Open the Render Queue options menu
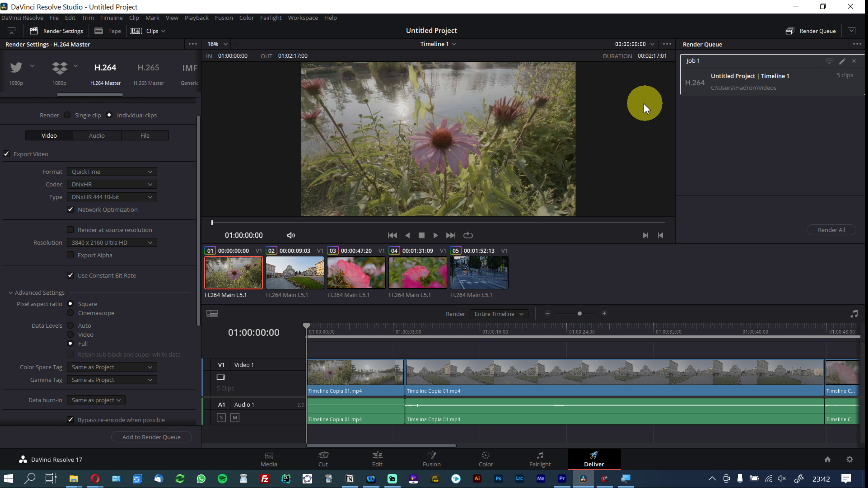Viewport: 868px width, 488px height. (857, 44)
